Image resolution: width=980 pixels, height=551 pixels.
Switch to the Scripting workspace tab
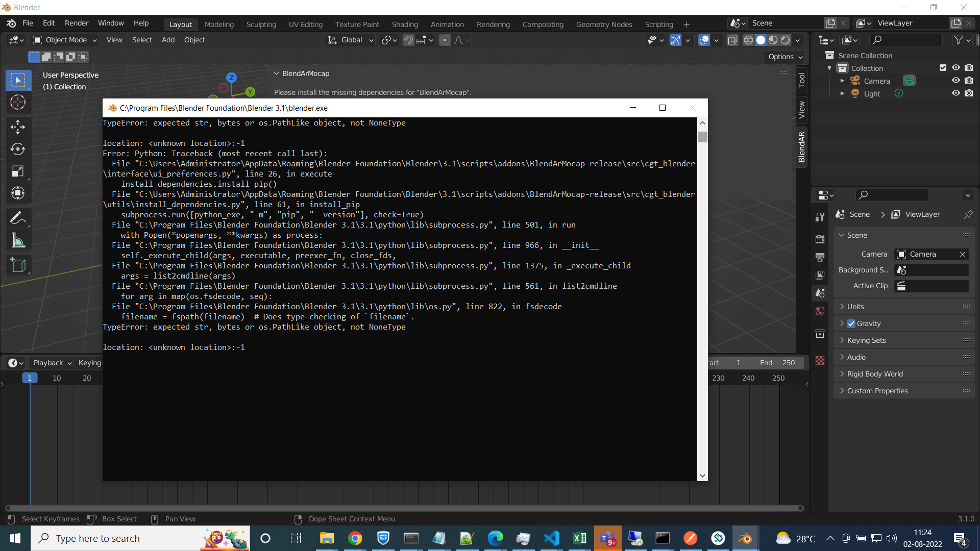point(658,24)
